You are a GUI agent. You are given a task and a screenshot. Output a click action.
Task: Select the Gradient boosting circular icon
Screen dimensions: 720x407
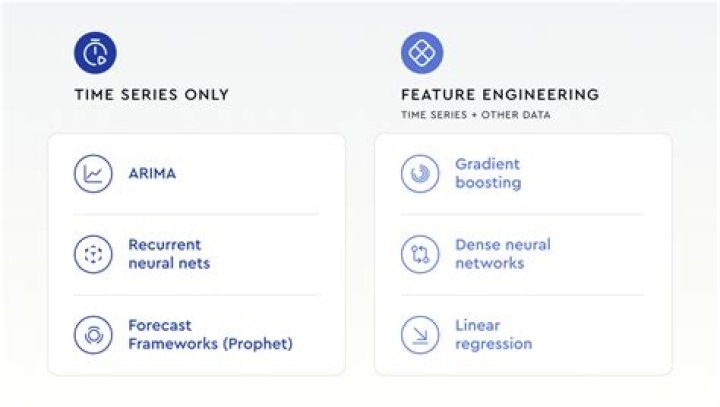[420, 174]
